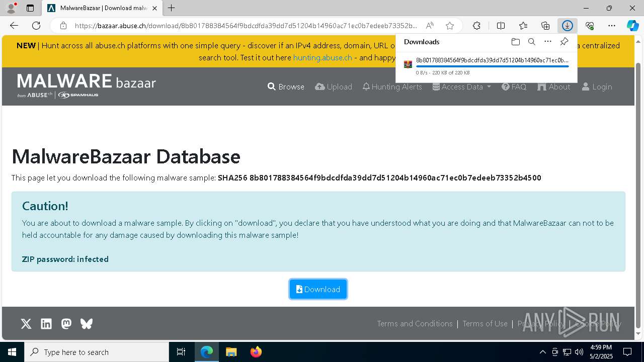Select the MalwareBazaar browser tab
The height and width of the screenshot is (362, 644).
pyautogui.click(x=101, y=8)
